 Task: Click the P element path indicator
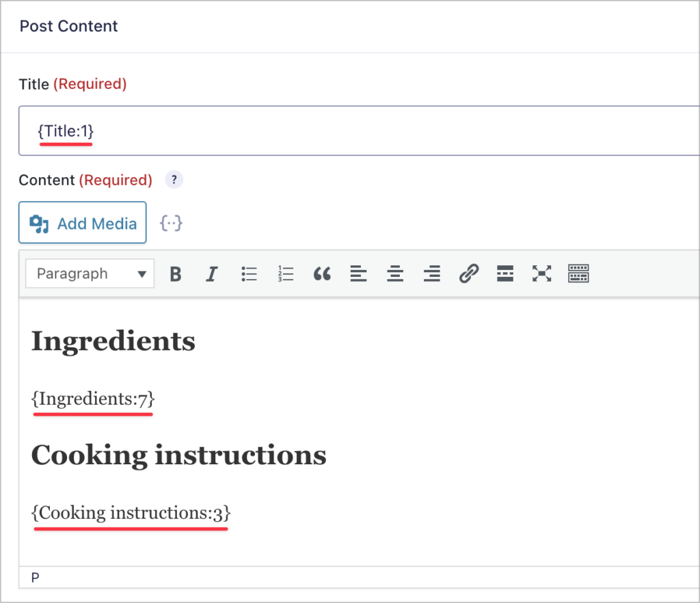35,578
